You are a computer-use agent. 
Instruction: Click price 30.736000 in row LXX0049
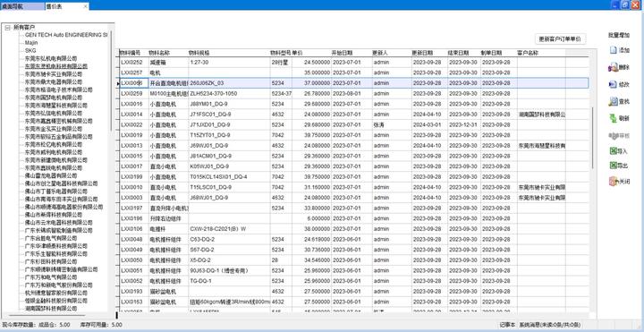[x=311, y=250]
